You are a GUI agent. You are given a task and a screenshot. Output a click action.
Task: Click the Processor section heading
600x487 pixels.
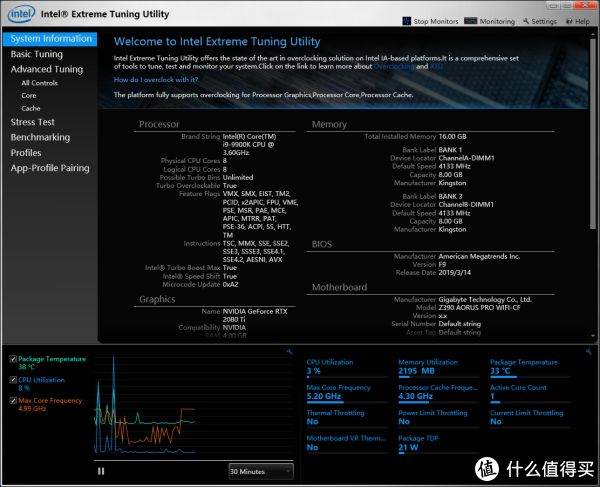[159, 124]
